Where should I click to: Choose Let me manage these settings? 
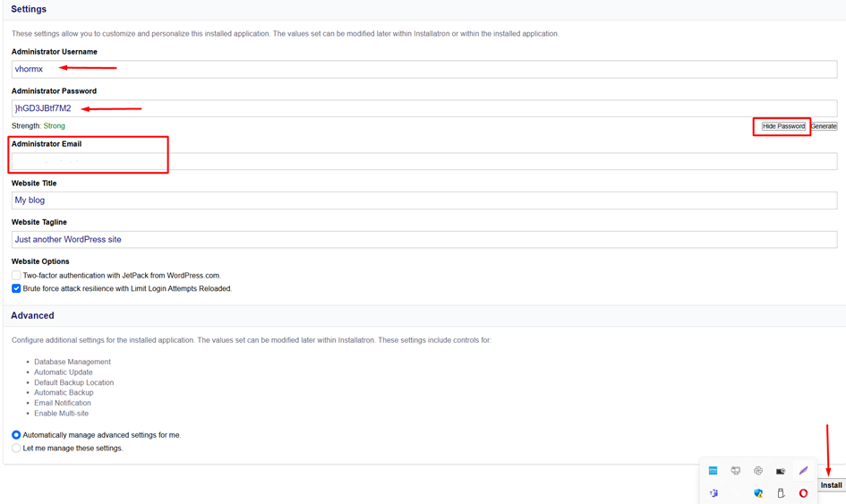pos(16,448)
